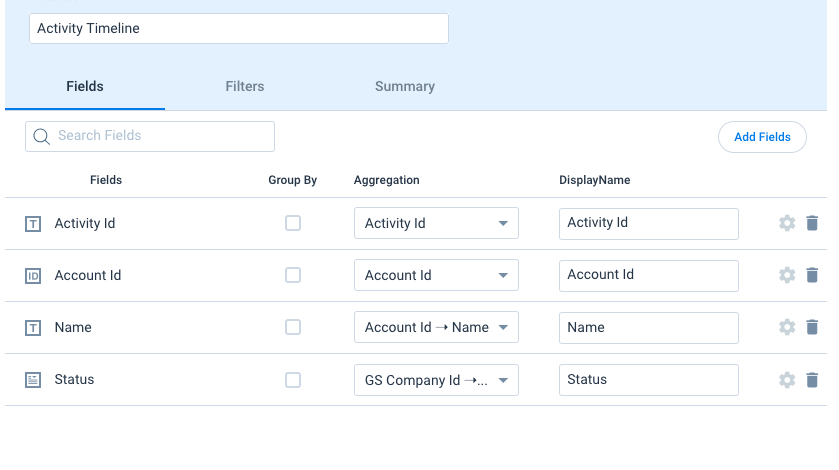Click the Activity Timeline name field
This screenshot has width=839, height=470.
[x=239, y=28]
